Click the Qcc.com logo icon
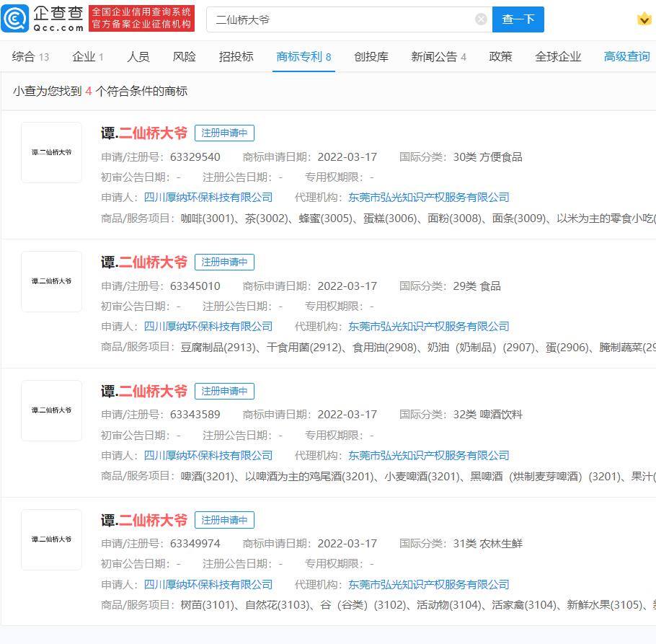Viewport: 656px width, 644px height. coord(15,19)
